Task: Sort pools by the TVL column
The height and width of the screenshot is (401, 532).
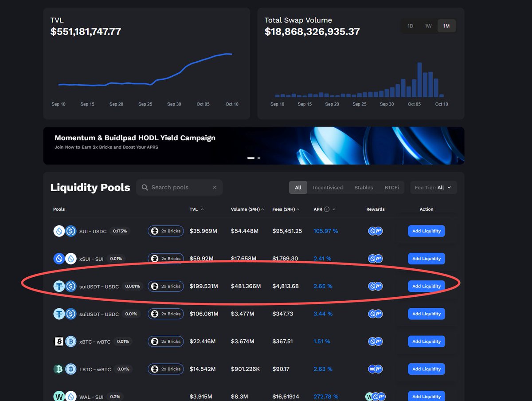Action: (x=197, y=209)
